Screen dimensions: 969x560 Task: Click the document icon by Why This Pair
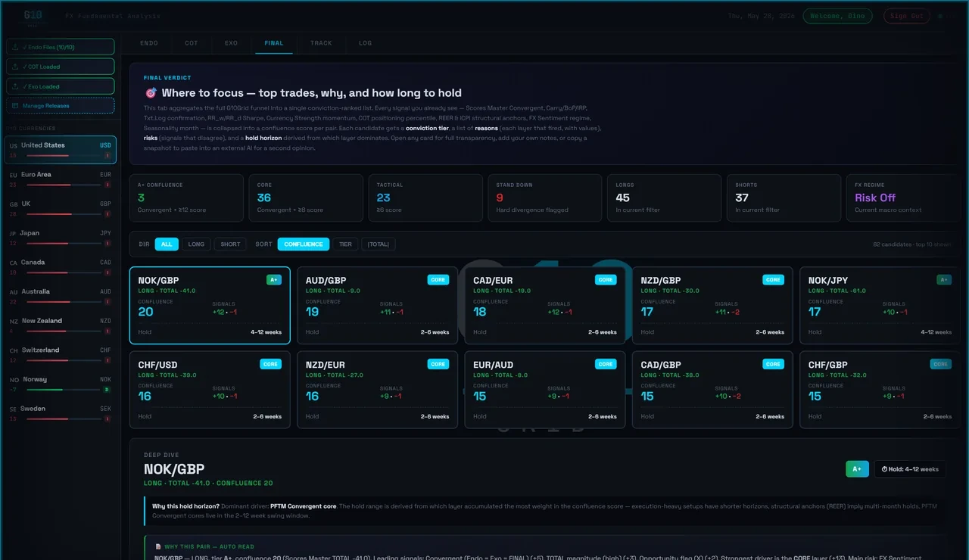coord(157,546)
